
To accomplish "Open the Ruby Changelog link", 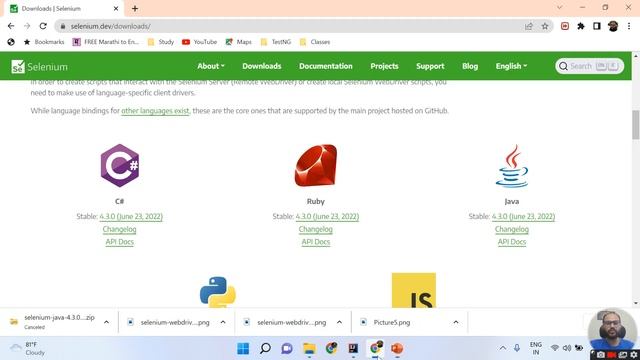I will pyautogui.click(x=316, y=229).
